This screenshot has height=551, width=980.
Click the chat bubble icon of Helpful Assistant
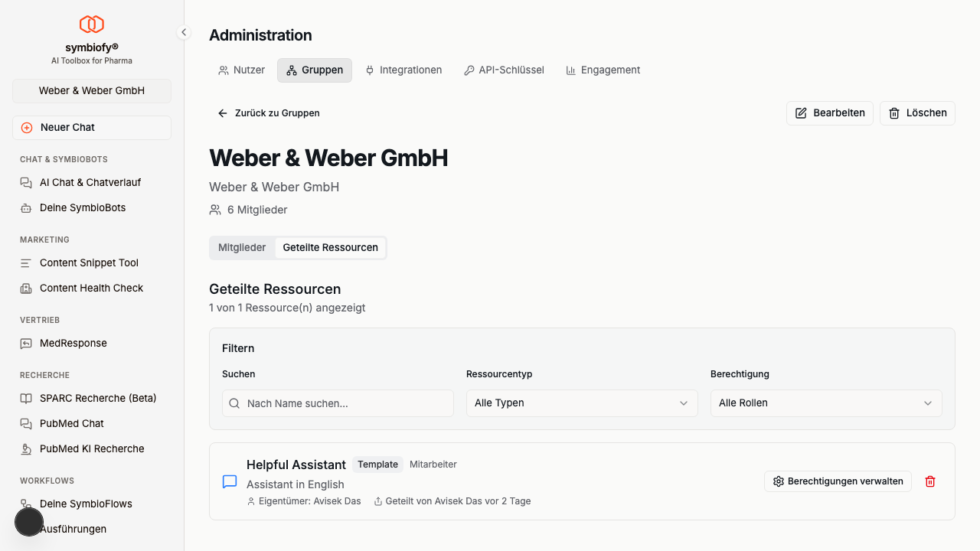click(230, 481)
